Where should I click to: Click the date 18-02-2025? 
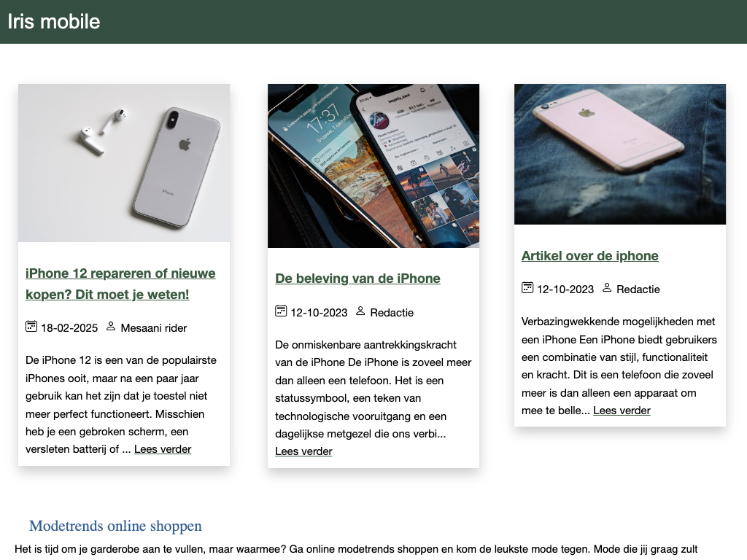click(x=69, y=328)
